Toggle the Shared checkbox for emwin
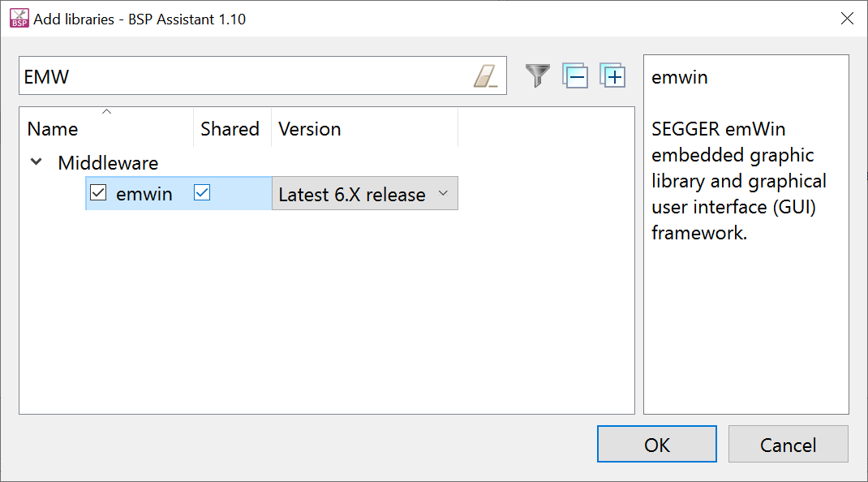Image resolution: width=868 pixels, height=482 pixels. coord(202,193)
